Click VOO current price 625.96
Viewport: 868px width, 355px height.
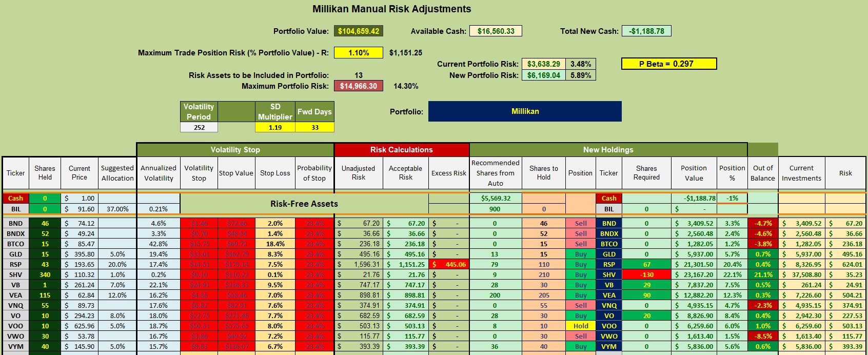tap(80, 326)
